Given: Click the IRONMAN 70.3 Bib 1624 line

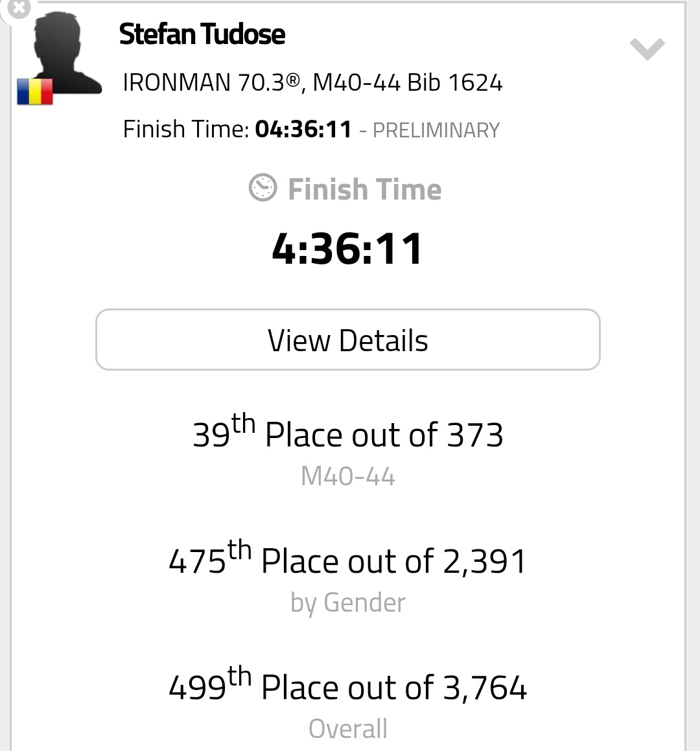Looking at the screenshot, I should point(313,82).
